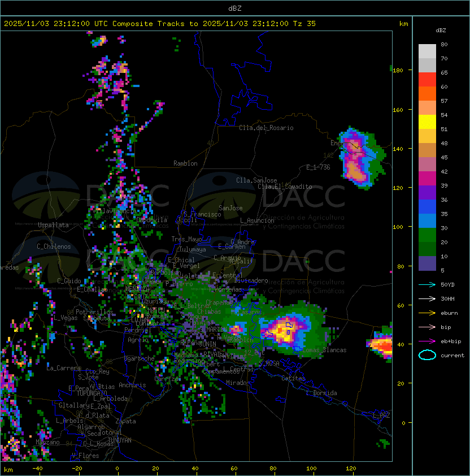Click the dark green 10-20 dBZ swatch

(x=427, y=249)
